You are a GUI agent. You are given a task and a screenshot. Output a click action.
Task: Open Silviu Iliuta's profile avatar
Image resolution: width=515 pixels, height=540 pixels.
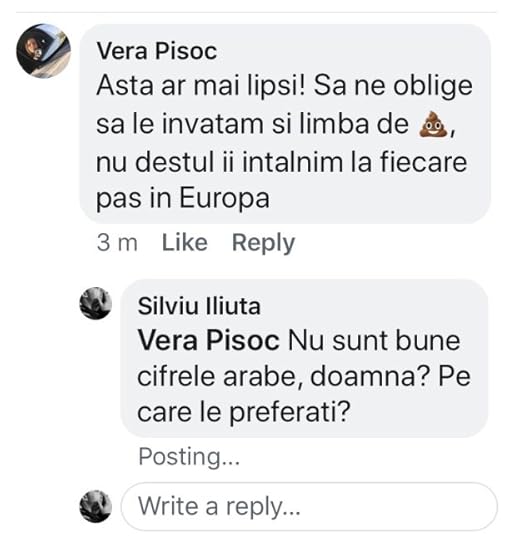coord(96,303)
